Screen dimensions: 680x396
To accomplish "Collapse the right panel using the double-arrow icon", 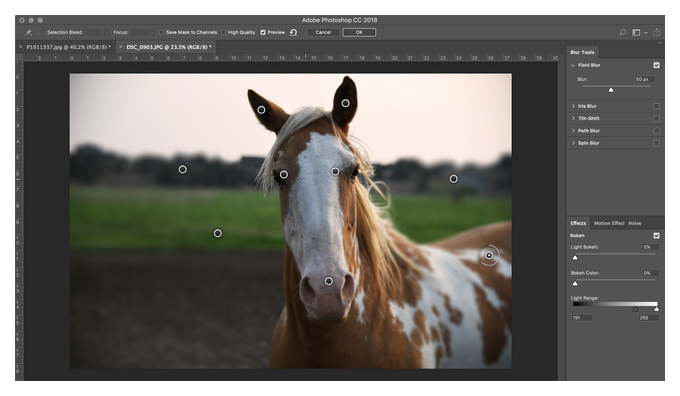I will (x=660, y=43).
